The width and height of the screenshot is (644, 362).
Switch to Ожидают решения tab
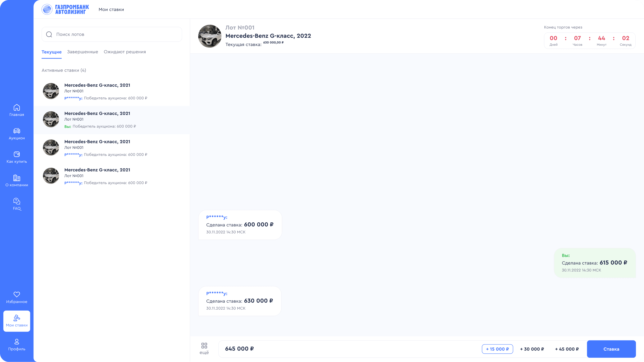(125, 52)
